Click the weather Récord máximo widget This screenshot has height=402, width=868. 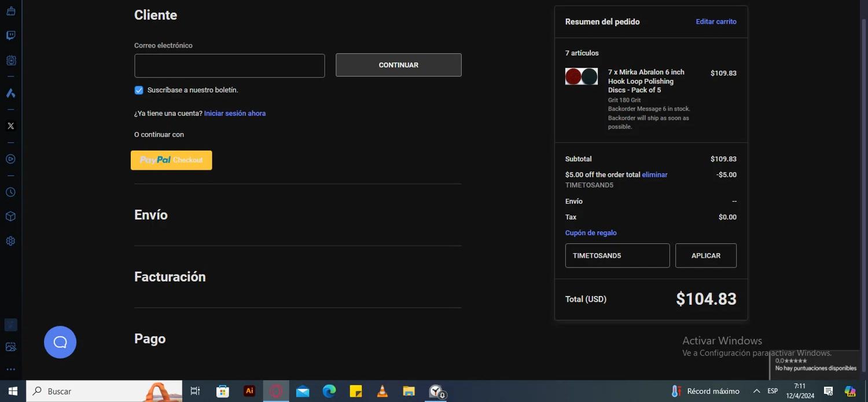pos(705,392)
